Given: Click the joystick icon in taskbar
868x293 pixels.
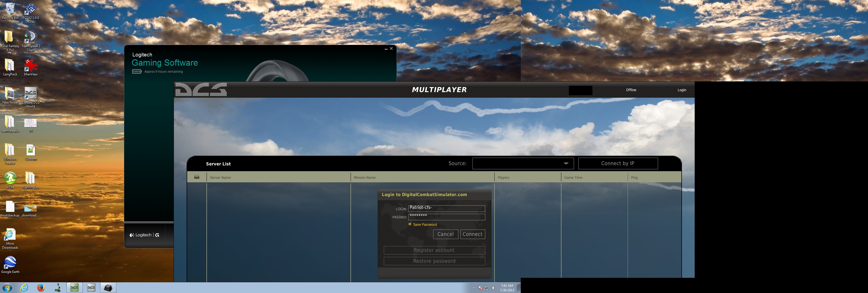Looking at the screenshot, I should 58,288.
